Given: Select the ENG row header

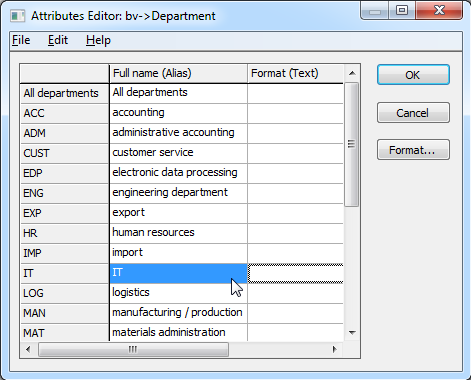Looking at the screenshot, I should coord(65,193).
